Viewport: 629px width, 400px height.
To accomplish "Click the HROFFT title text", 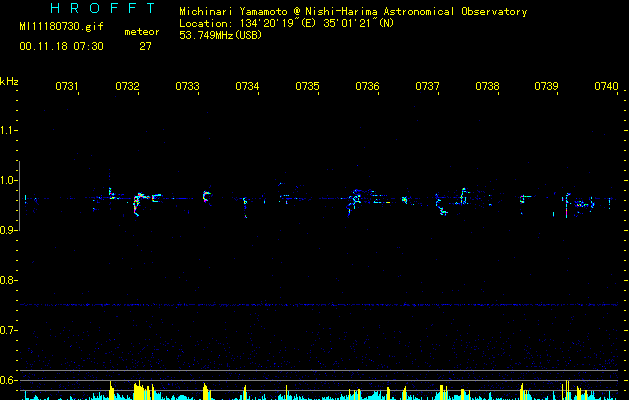I will point(103,8).
